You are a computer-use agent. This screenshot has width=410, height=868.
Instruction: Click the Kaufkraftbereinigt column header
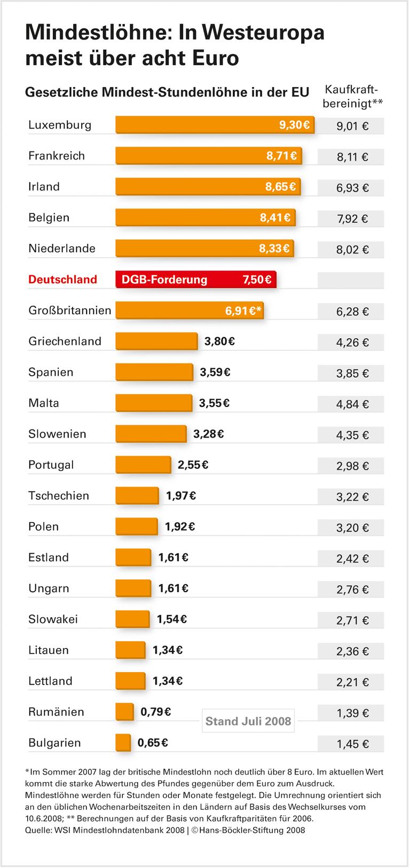(353, 97)
